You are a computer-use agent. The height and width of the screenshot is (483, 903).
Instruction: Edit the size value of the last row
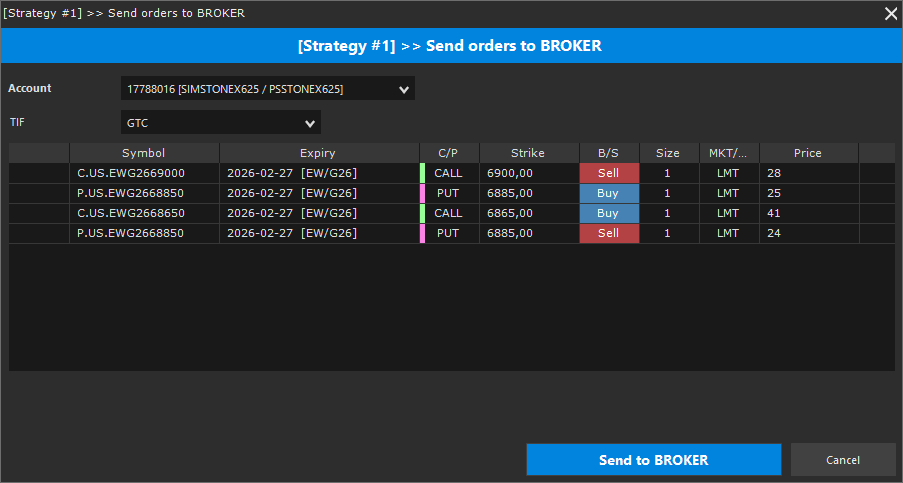click(667, 233)
